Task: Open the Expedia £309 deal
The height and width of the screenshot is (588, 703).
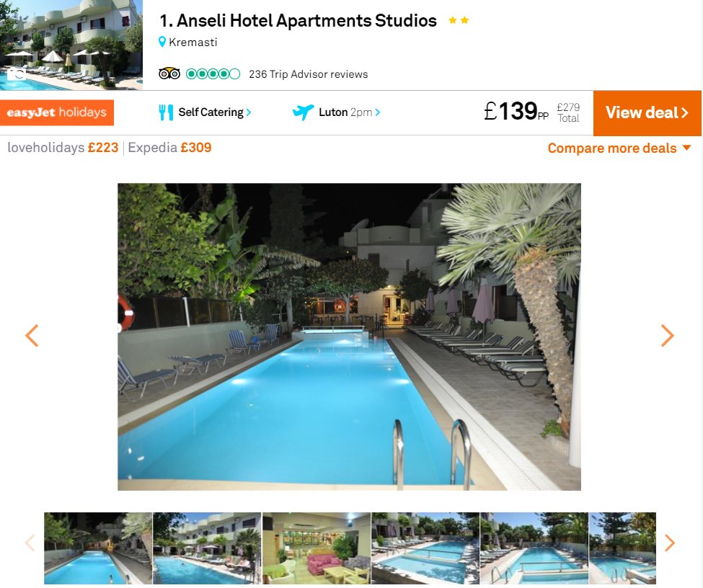Action: pyautogui.click(x=169, y=148)
